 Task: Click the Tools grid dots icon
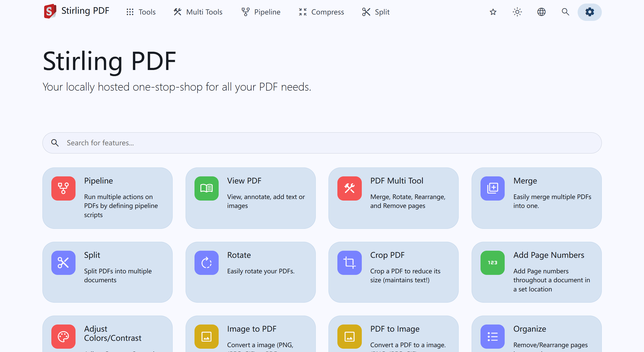pyautogui.click(x=130, y=12)
